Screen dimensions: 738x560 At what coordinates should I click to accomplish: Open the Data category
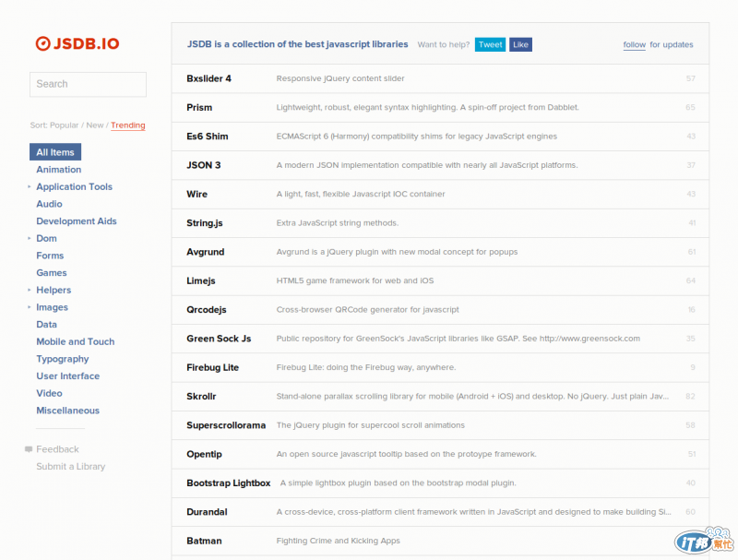[x=47, y=325]
